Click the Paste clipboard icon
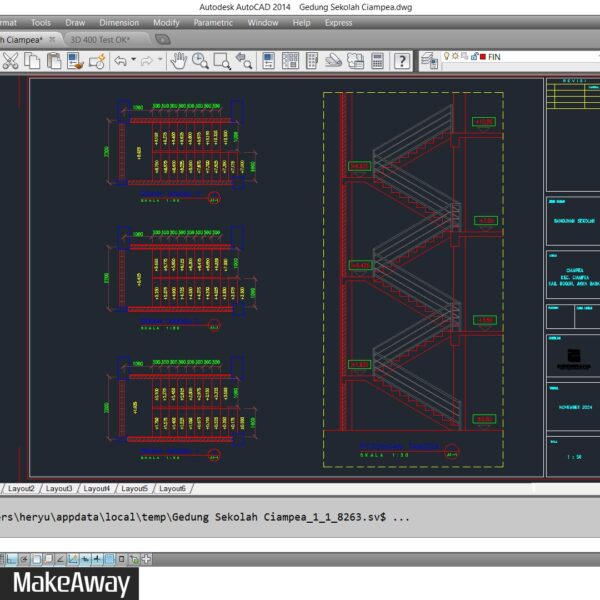 point(54,61)
